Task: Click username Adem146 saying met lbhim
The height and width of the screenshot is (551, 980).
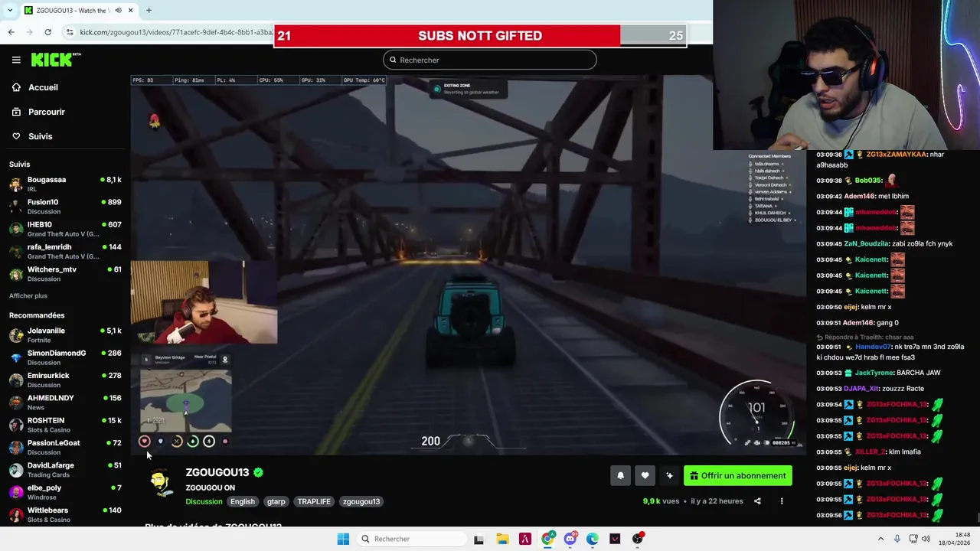Action: [859, 196]
